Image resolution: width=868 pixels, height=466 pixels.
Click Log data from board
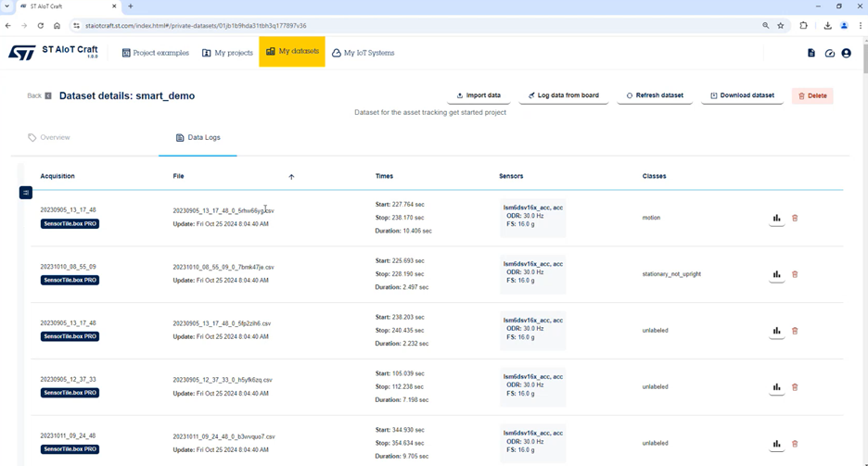coord(564,95)
